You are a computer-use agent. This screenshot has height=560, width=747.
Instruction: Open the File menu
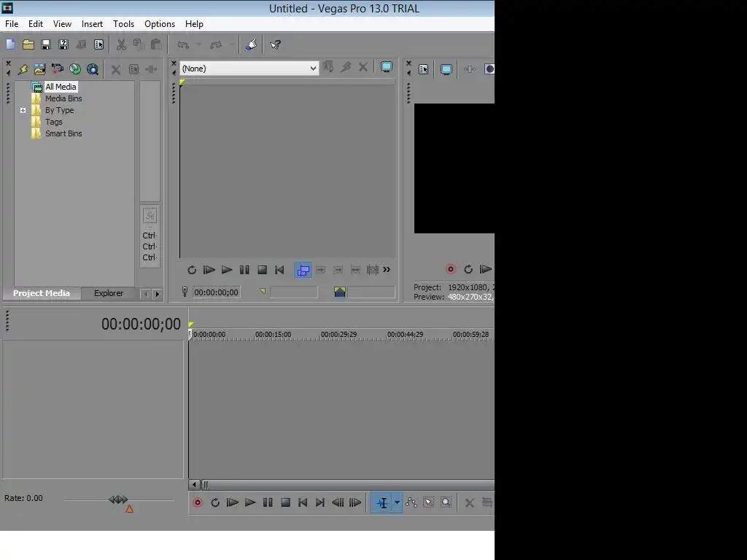[12, 24]
